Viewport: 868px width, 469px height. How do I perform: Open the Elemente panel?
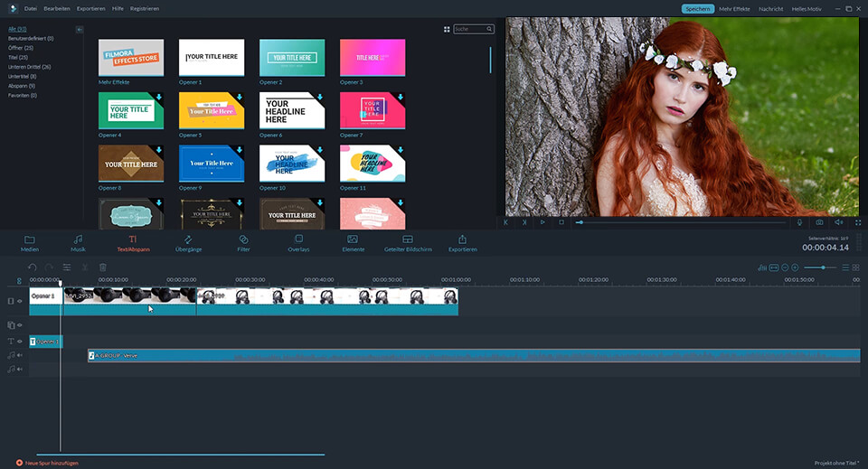(x=353, y=242)
